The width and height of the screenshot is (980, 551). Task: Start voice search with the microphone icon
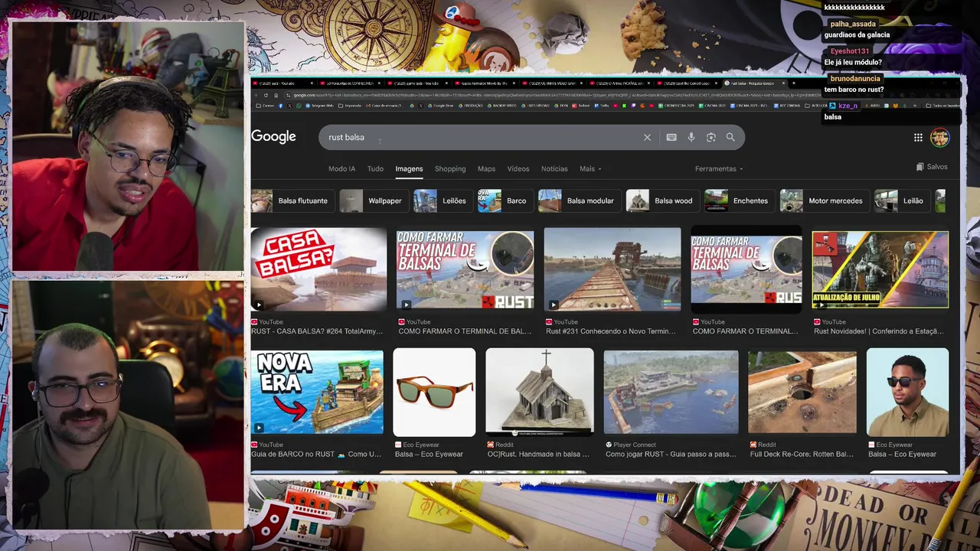point(691,138)
